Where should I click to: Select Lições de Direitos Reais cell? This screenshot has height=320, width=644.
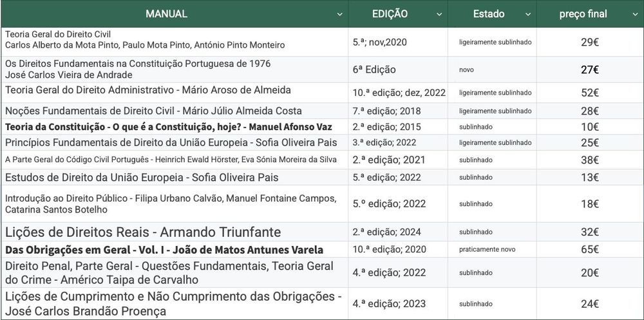pos(144,232)
